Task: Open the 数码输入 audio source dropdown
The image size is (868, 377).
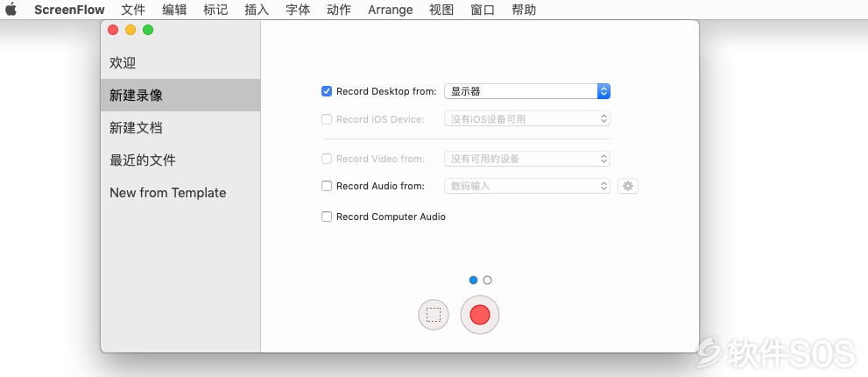Action: coord(527,186)
